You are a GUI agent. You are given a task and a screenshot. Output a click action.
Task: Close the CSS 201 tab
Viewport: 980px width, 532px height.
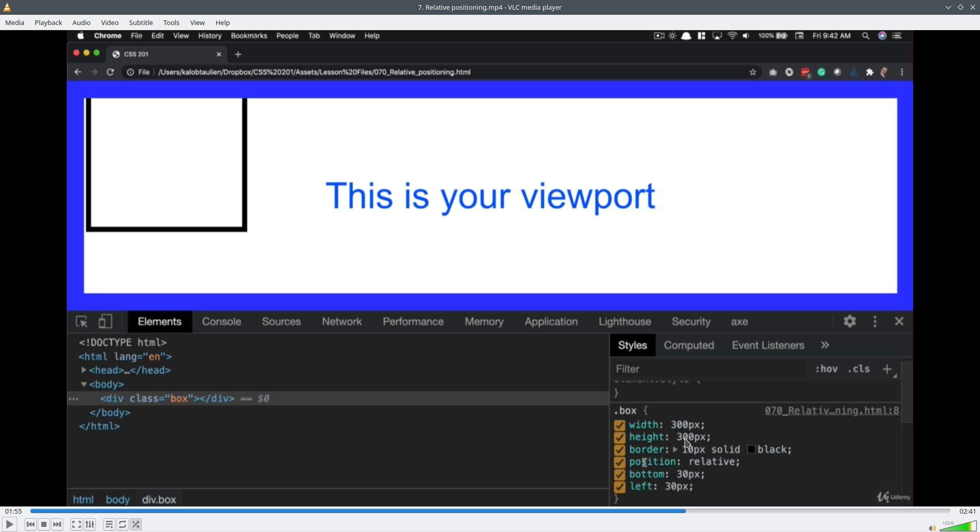(219, 54)
